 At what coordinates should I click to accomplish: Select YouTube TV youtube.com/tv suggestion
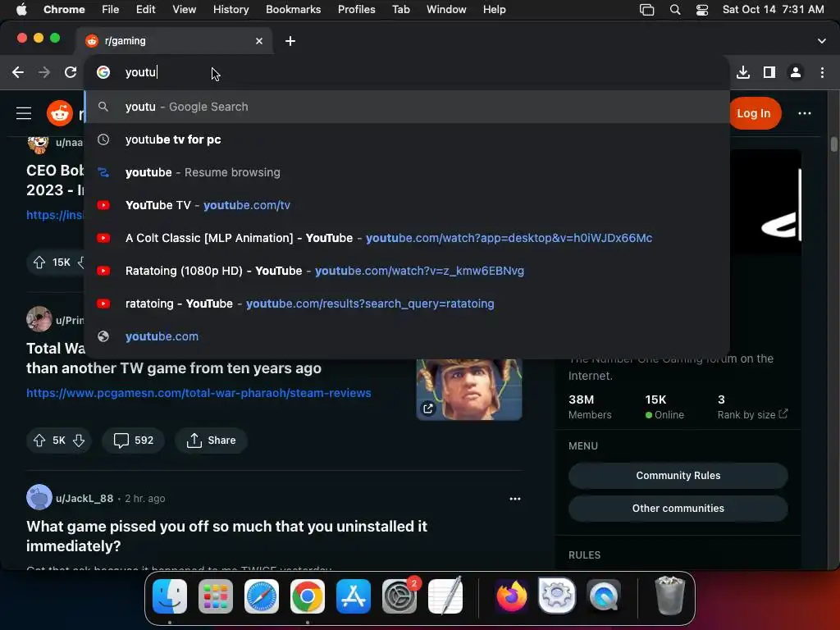coord(407,205)
